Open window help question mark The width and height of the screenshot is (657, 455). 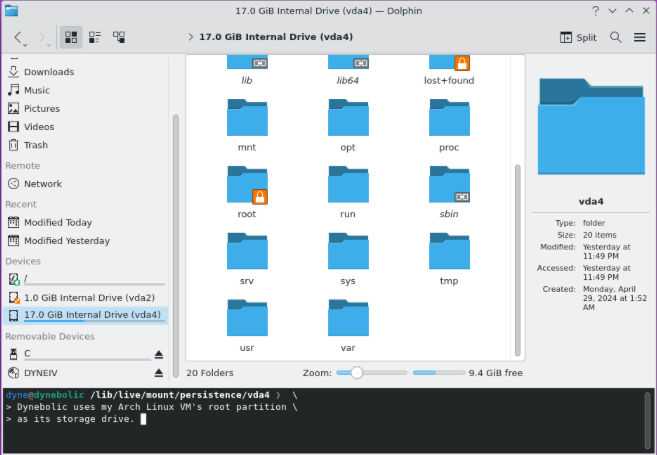595,11
